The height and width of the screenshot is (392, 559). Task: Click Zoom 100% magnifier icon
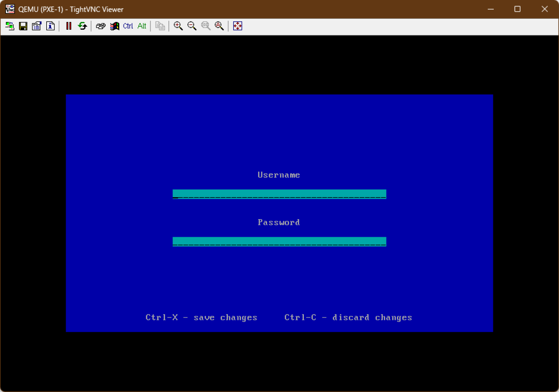coord(205,26)
